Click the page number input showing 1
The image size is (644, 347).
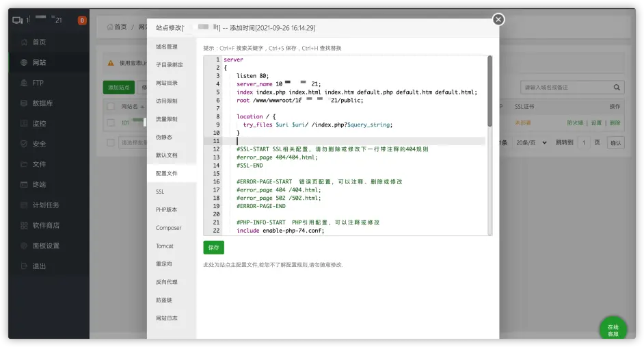click(x=583, y=142)
